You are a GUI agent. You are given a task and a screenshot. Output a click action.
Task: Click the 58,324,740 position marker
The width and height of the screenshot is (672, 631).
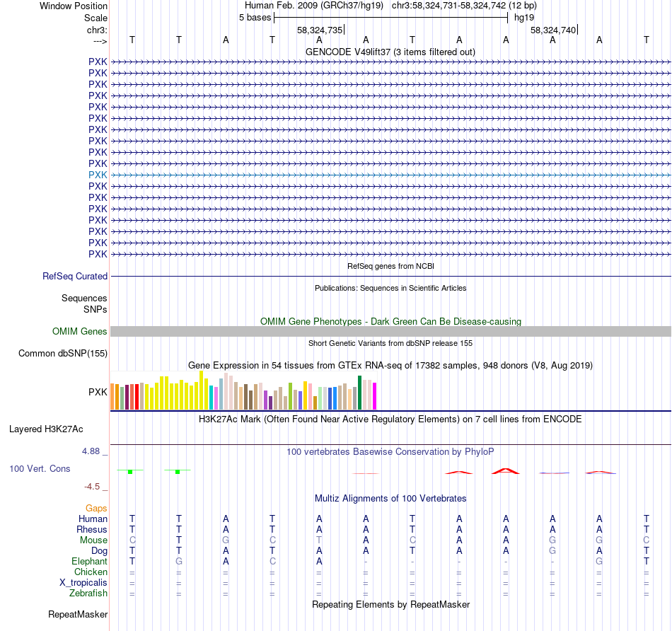point(553,30)
